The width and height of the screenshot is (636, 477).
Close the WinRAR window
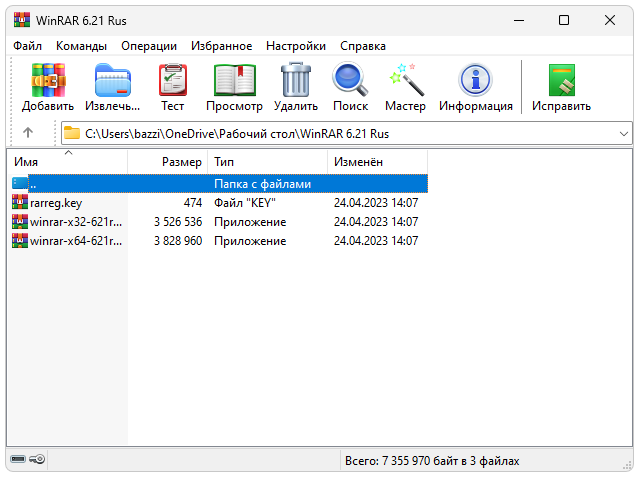click(x=610, y=20)
